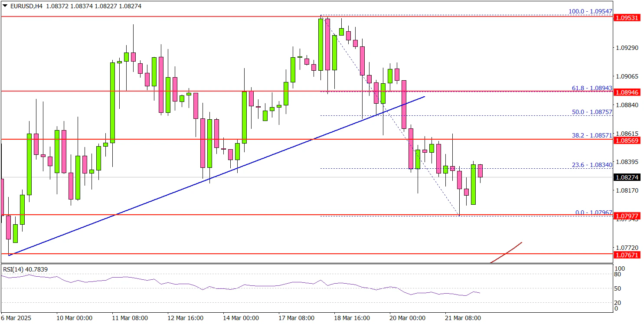Click the 14 Mar 00:00 time axis label
Image resolution: width=644 pixels, height=324 pixels.
(240, 318)
